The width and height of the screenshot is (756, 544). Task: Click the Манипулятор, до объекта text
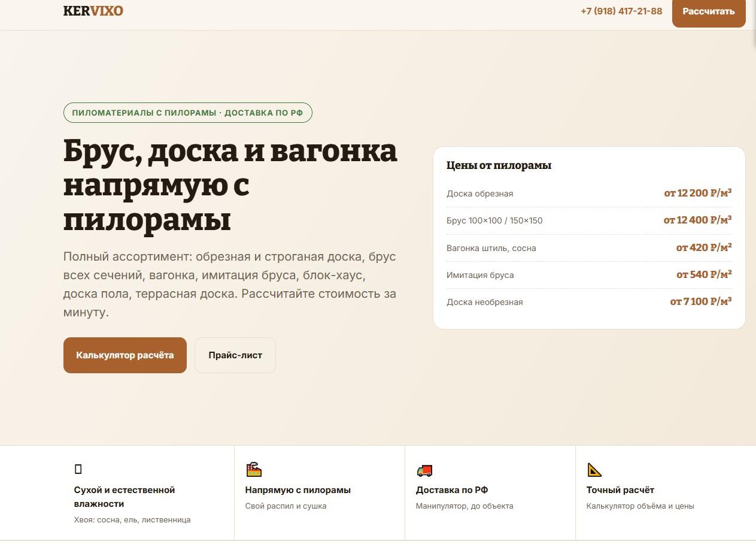click(x=464, y=506)
